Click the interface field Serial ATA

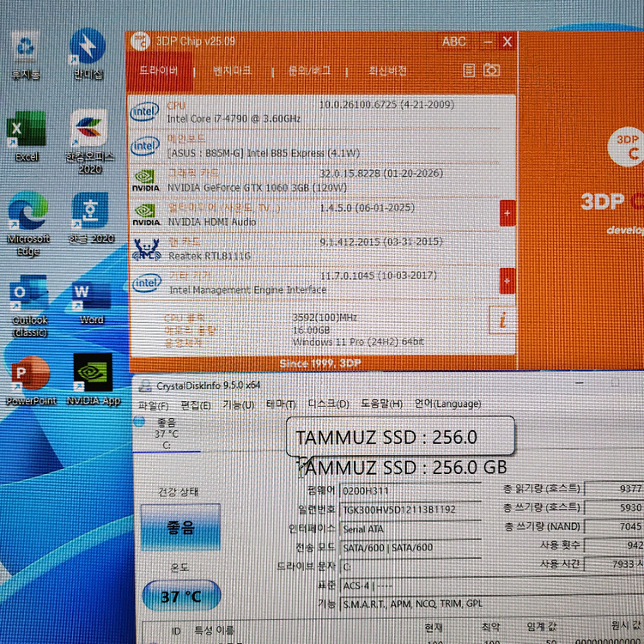(x=410, y=529)
